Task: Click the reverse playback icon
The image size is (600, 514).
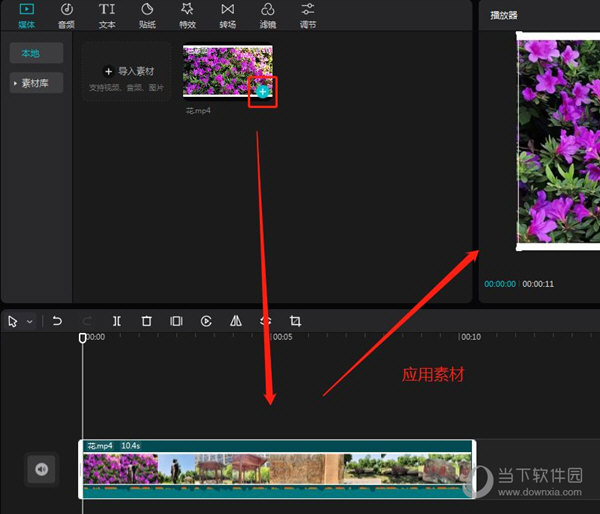Action: click(206, 321)
